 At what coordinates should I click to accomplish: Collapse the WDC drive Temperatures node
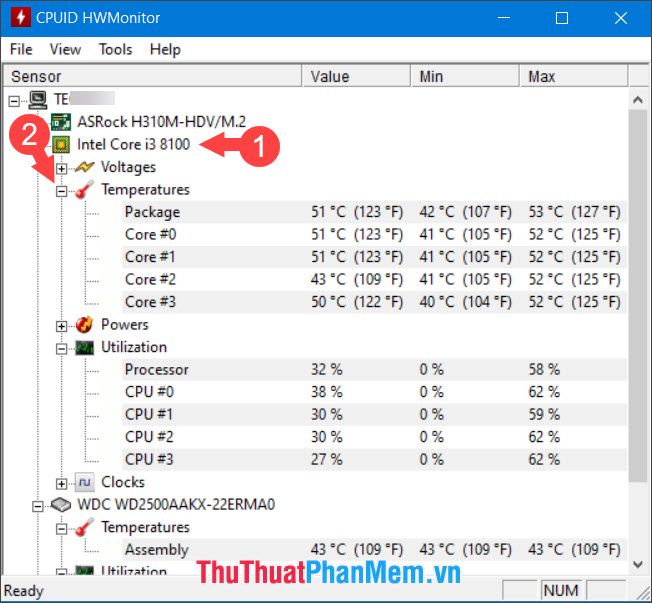62,529
